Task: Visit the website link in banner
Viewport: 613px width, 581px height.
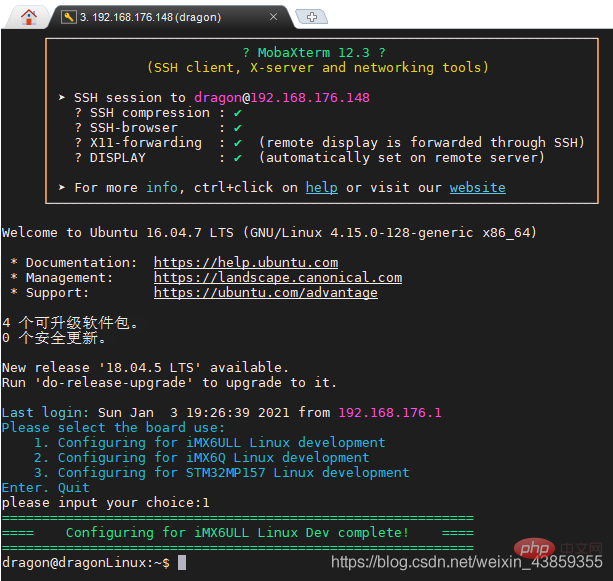Action: tap(477, 188)
